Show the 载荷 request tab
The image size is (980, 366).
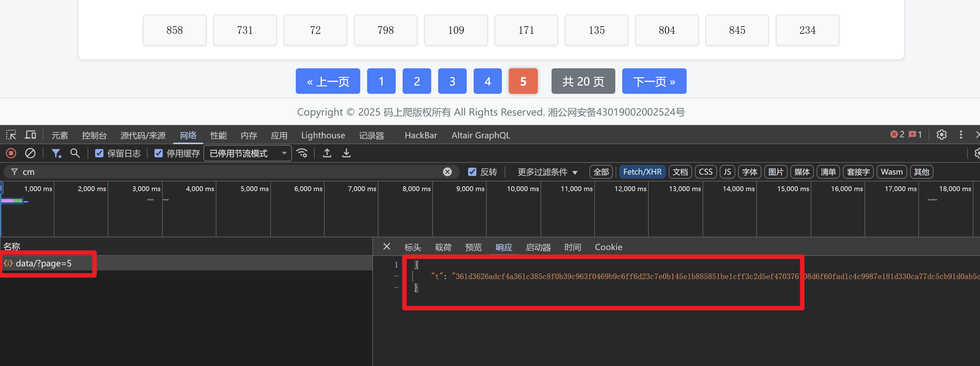pos(443,247)
